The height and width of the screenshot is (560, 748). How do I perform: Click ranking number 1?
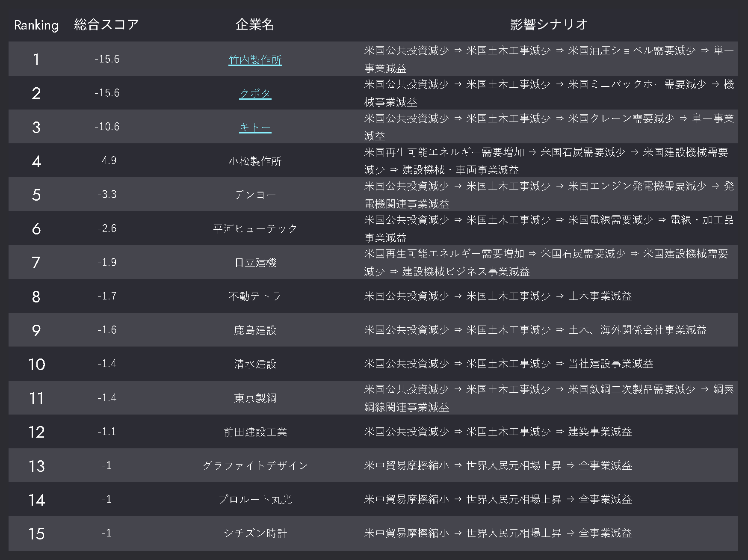coord(36,59)
